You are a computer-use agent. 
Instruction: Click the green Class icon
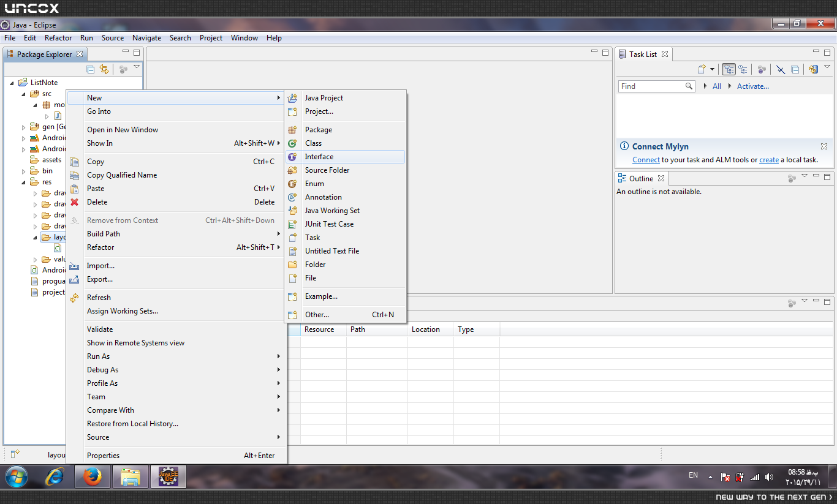click(293, 143)
